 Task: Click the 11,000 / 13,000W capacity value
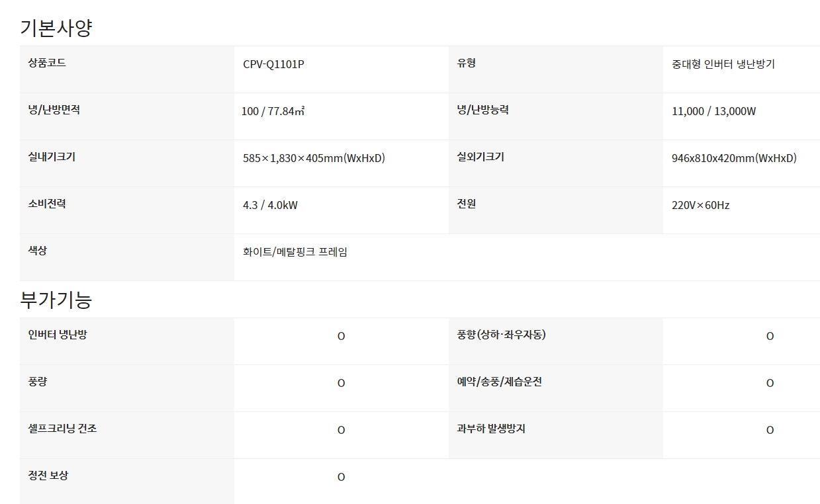point(713,111)
